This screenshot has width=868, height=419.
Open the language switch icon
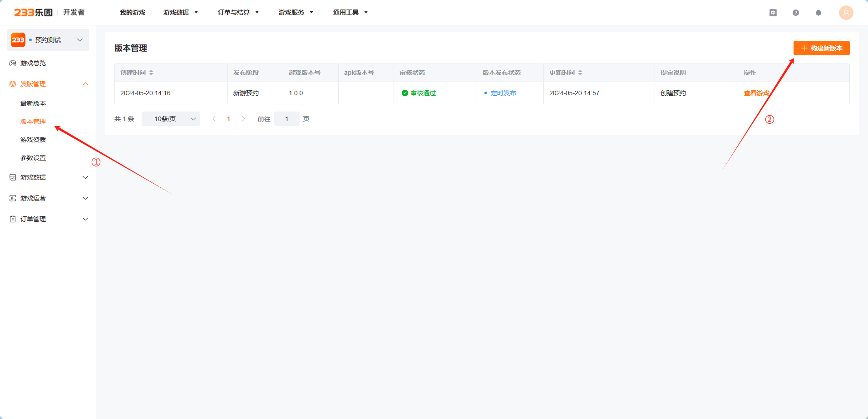click(773, 13)
